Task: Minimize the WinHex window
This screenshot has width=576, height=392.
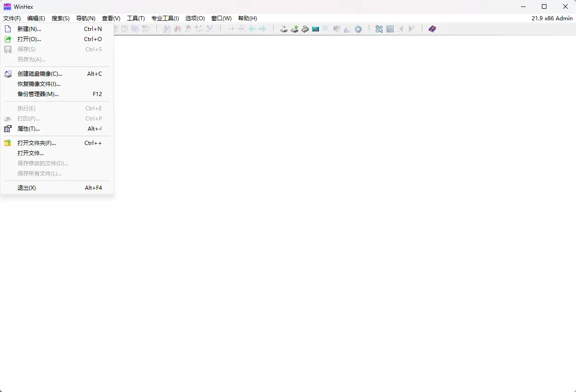Action: (523, 6)
